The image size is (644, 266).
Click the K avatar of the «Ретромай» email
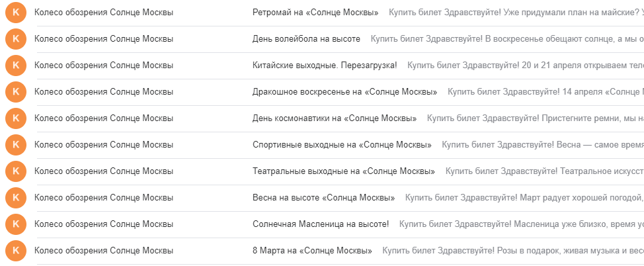click(16, 13)
